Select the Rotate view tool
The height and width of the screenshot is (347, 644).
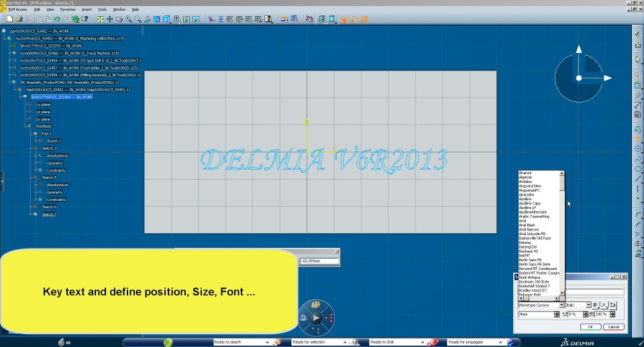pyautogui.click(x=119, y=19)
